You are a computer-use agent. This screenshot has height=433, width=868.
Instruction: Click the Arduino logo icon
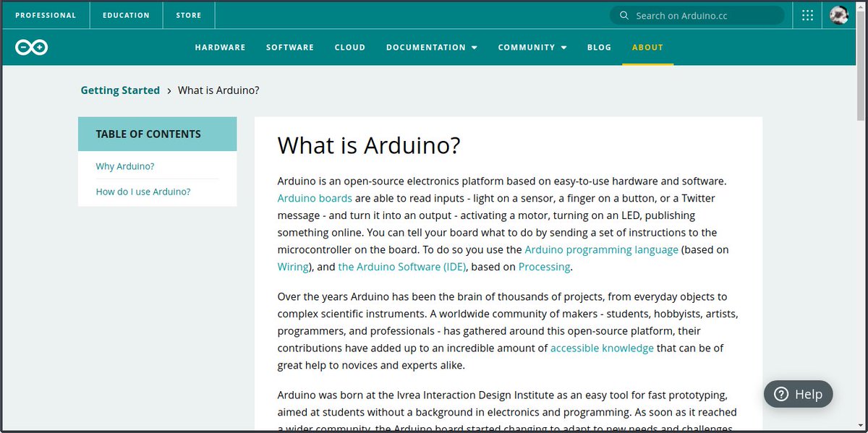click(x=30, y=46)
